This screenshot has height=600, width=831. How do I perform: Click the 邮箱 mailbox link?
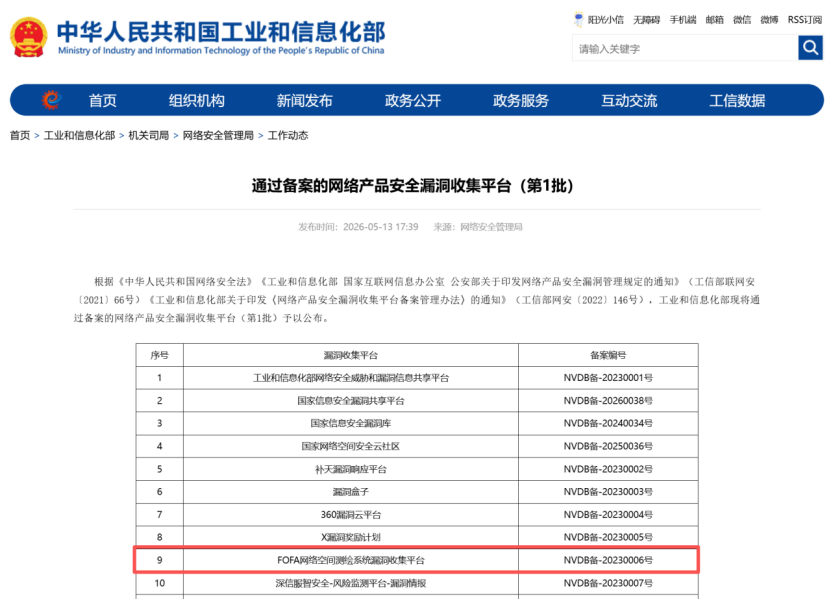click(x=714, y=20)
